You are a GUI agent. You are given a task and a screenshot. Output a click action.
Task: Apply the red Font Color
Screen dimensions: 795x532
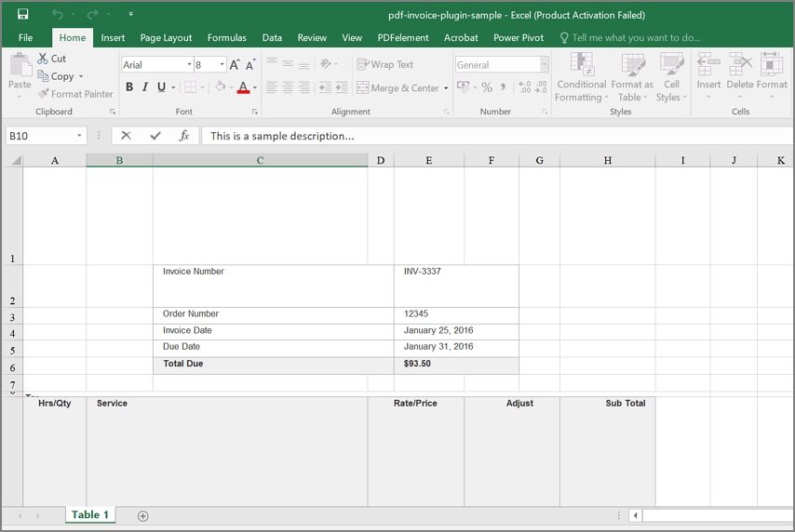click(x=243, y=87)
